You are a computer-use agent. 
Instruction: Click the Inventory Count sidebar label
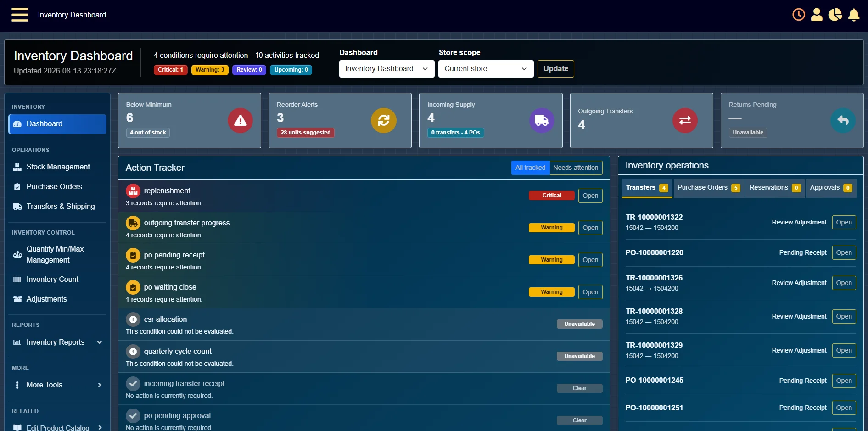click(x=52, y=280)
